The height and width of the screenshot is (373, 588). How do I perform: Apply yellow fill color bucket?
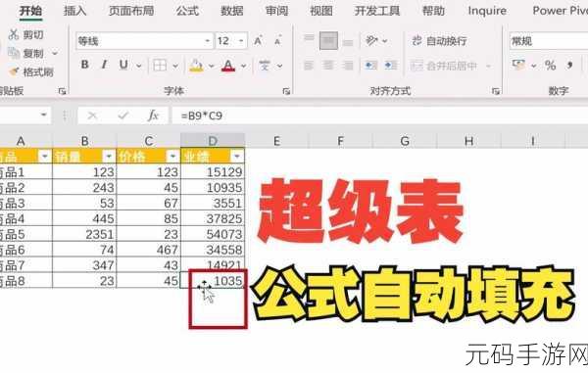[x=196, y=66]
